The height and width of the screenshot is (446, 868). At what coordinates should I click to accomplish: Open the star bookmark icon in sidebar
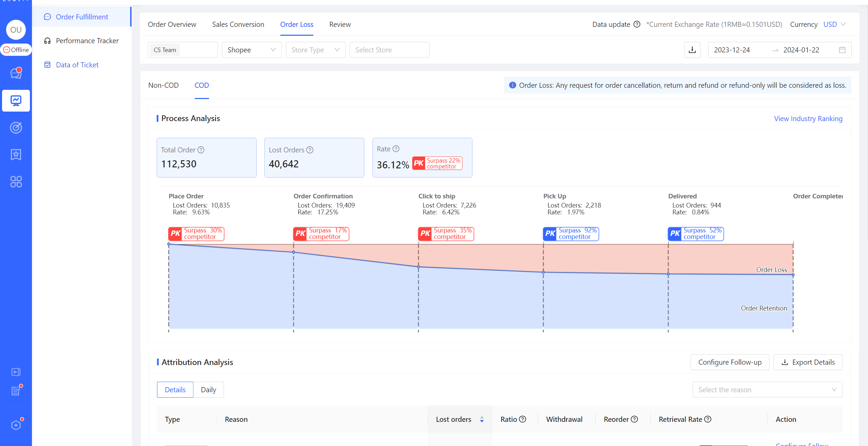click(16, 154)
